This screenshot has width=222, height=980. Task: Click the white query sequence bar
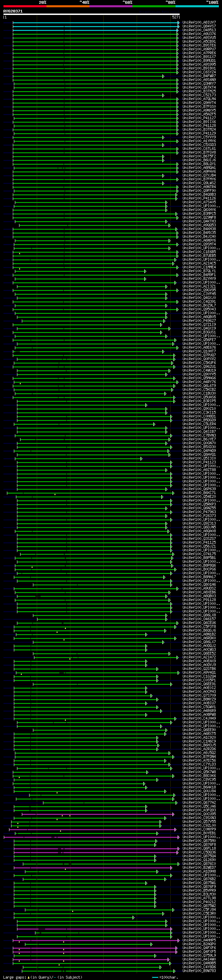92,15
